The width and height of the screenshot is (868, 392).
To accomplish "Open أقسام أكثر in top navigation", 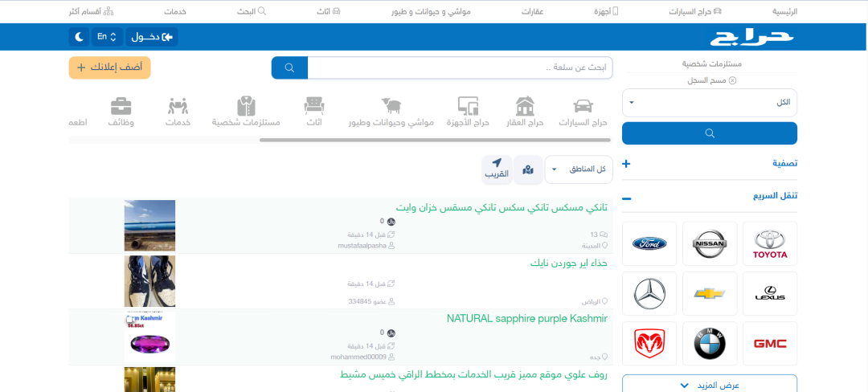I will click(x=91, y=11).
